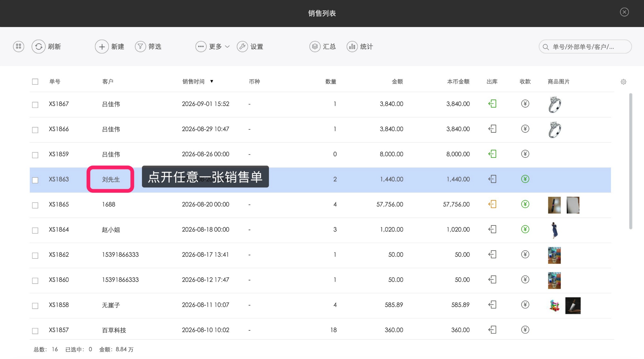Open the grid apps menu icon
Viewport: 644px width, 359px height.
19,47
